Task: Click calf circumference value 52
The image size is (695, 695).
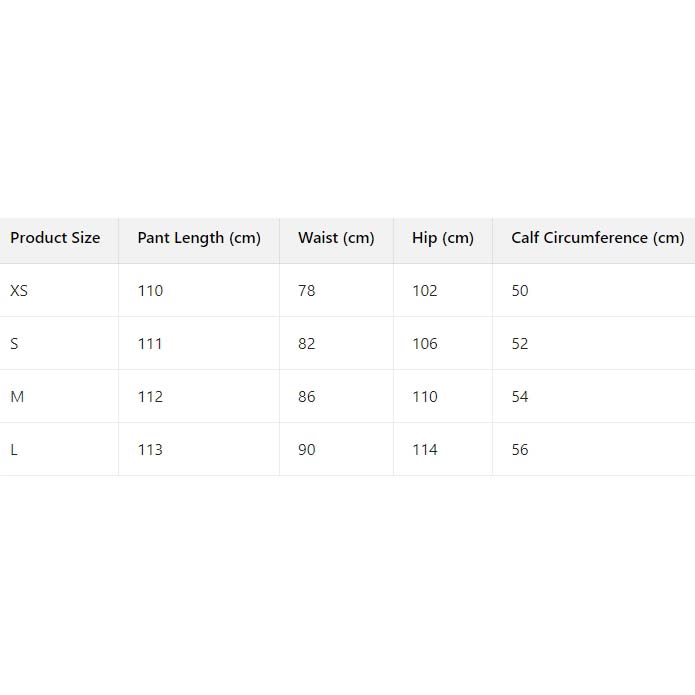Action: (520, 344)
